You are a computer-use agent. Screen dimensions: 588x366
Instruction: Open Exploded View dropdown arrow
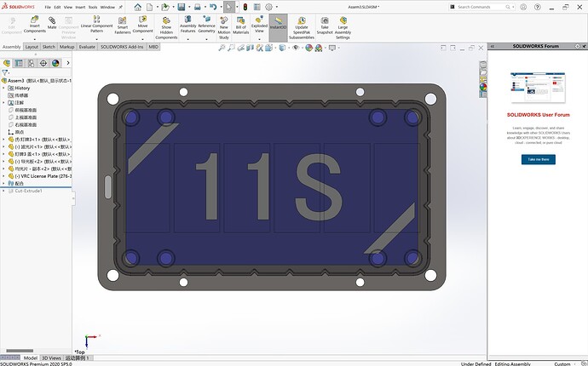[x=259, y=39]
